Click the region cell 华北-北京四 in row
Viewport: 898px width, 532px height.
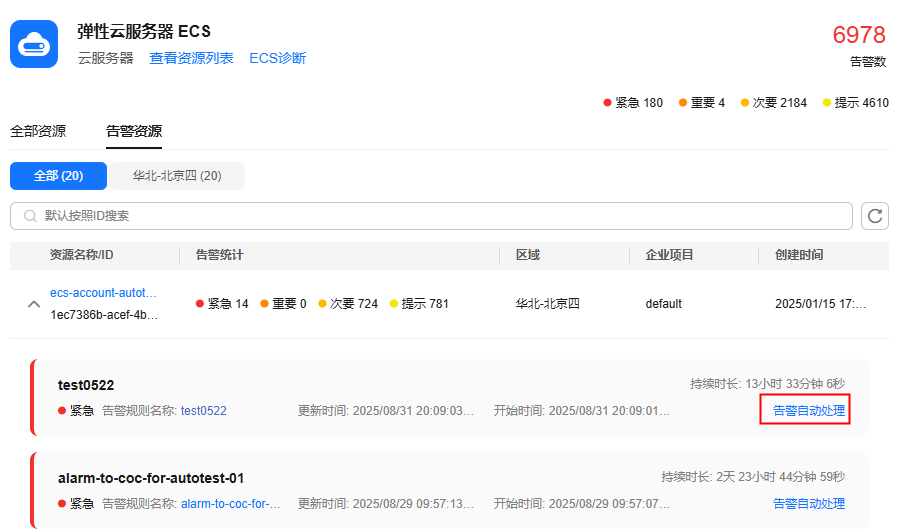(548, 304)
